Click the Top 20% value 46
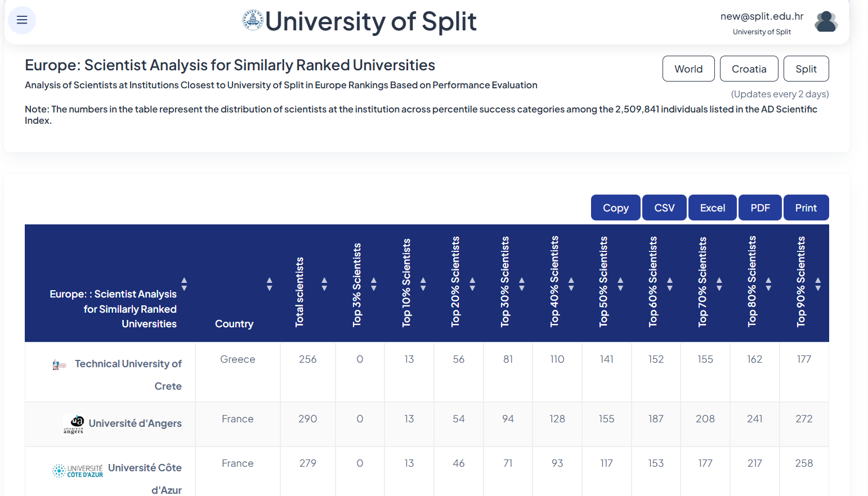This screenshot has height=496, width=868. 459,463
